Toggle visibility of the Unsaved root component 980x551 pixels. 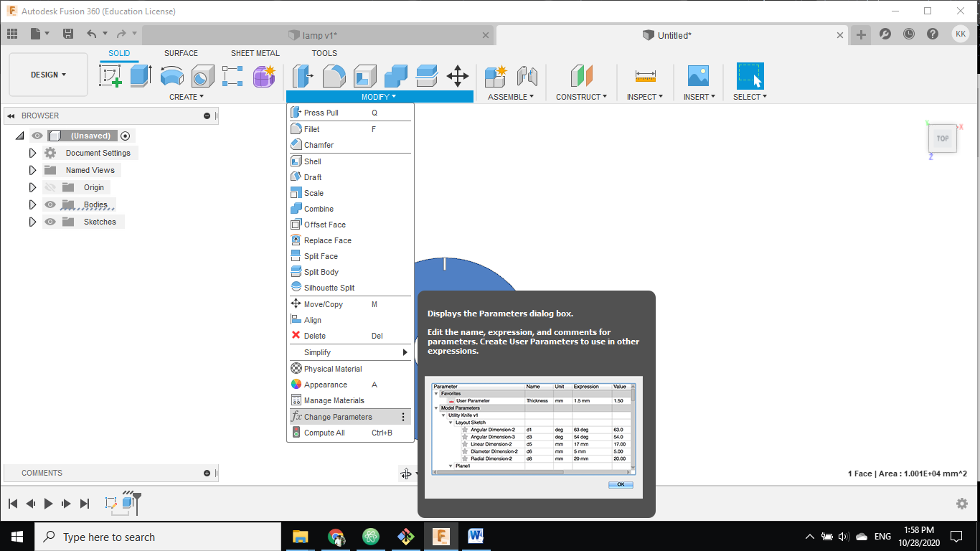pos(37,136)
